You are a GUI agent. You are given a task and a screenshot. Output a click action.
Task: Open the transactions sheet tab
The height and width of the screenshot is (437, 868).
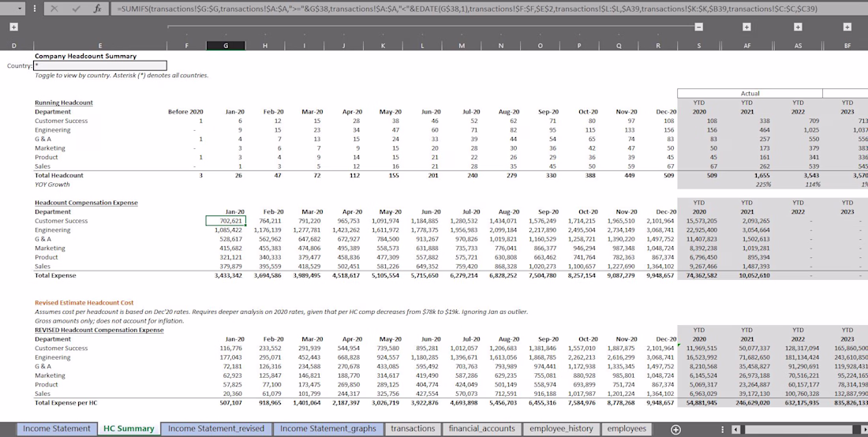(x=413, y=429)
